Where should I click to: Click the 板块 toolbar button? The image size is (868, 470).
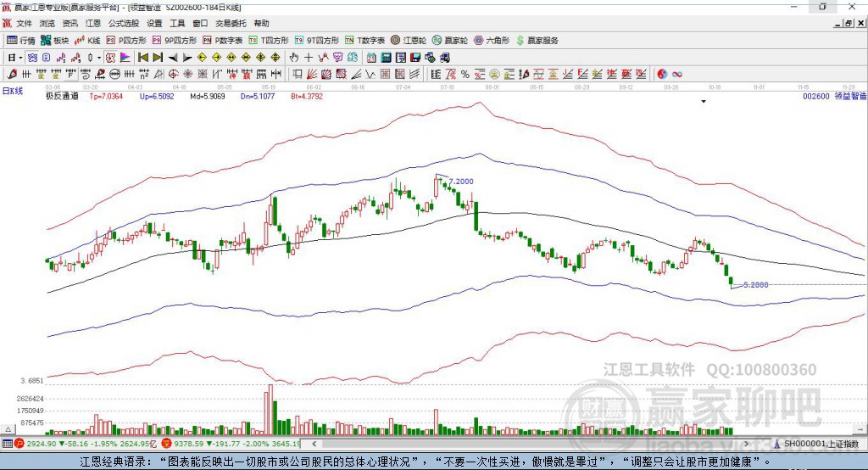coord(55,41)
